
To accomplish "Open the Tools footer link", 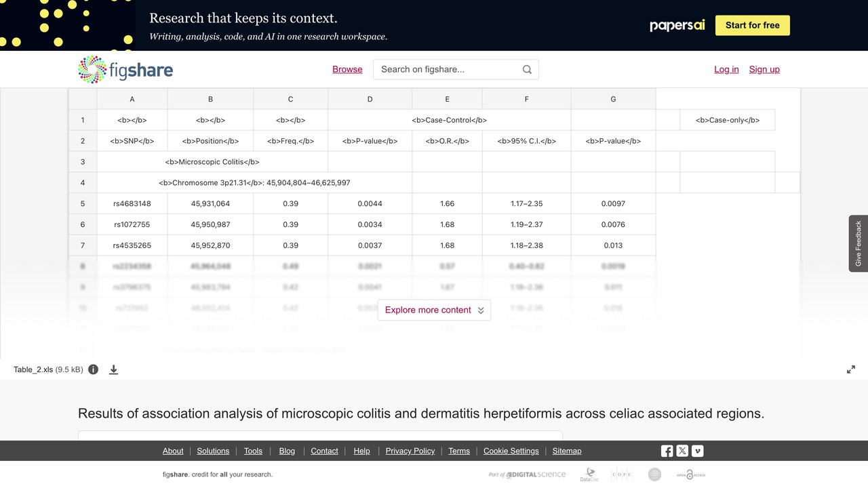I will pos(253,451).
